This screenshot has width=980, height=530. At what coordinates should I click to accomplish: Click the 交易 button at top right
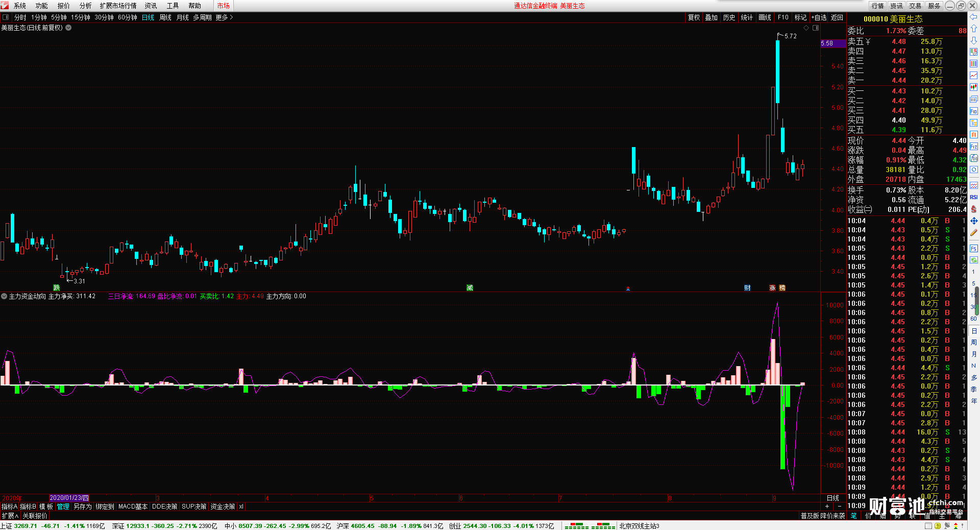tap(916, 6)
